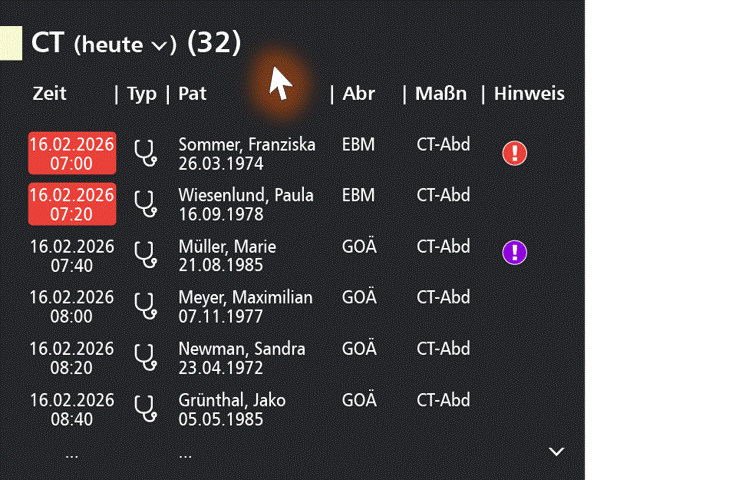Click the Maßn column header

pyautogui.click(x=442, y=94)
